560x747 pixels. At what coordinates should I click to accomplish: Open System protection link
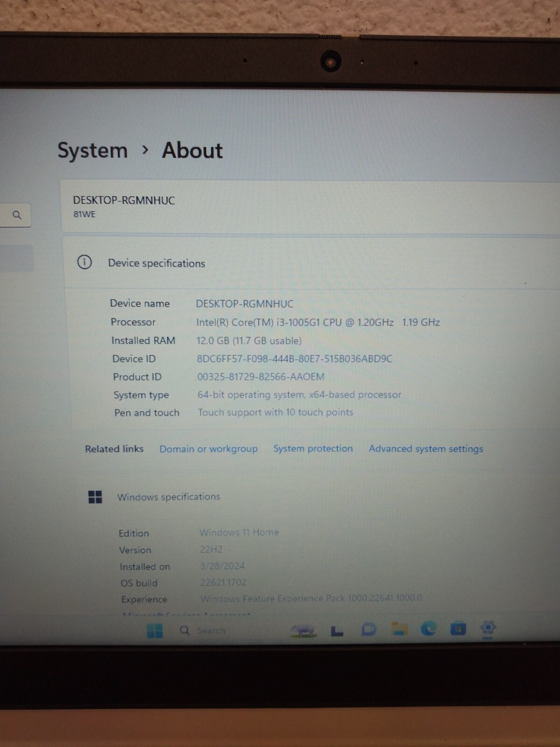(313, 448)
